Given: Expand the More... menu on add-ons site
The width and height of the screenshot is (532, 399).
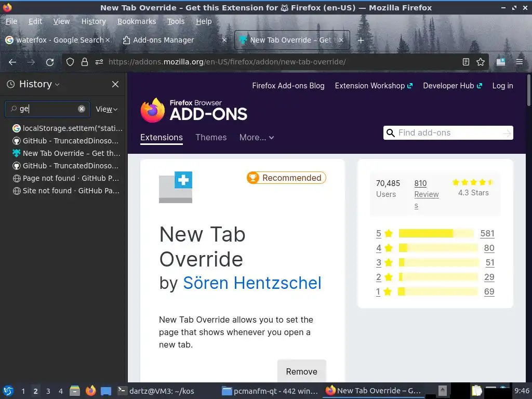Looking at the screenshot, I should point(257,137).
